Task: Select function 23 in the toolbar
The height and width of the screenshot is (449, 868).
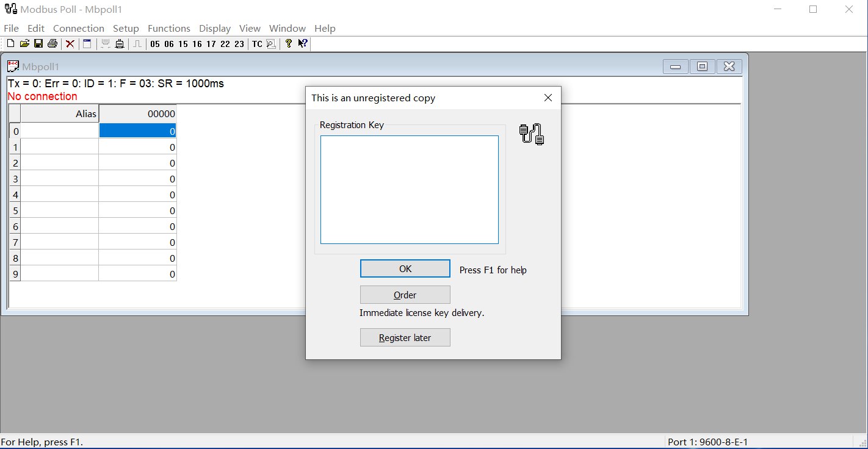Action: coord(239,44)
